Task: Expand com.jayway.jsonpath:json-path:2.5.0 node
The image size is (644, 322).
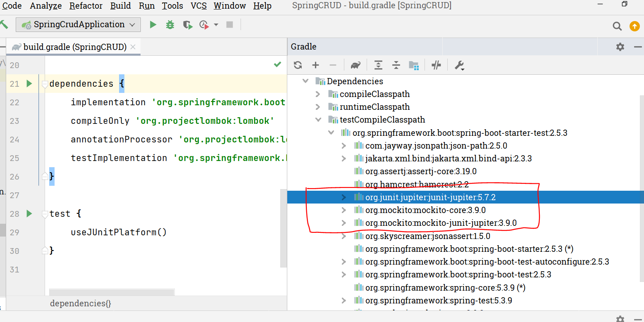Action: [344, 146]
